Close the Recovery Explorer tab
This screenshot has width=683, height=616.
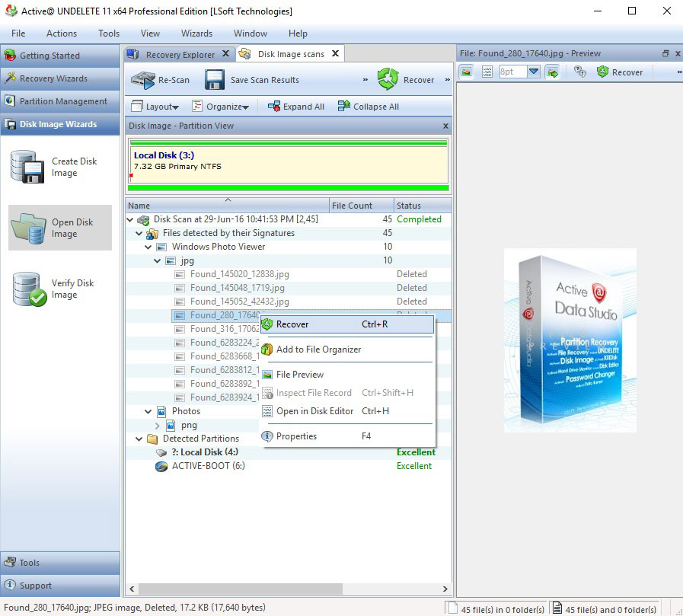(x=225, y=53)
